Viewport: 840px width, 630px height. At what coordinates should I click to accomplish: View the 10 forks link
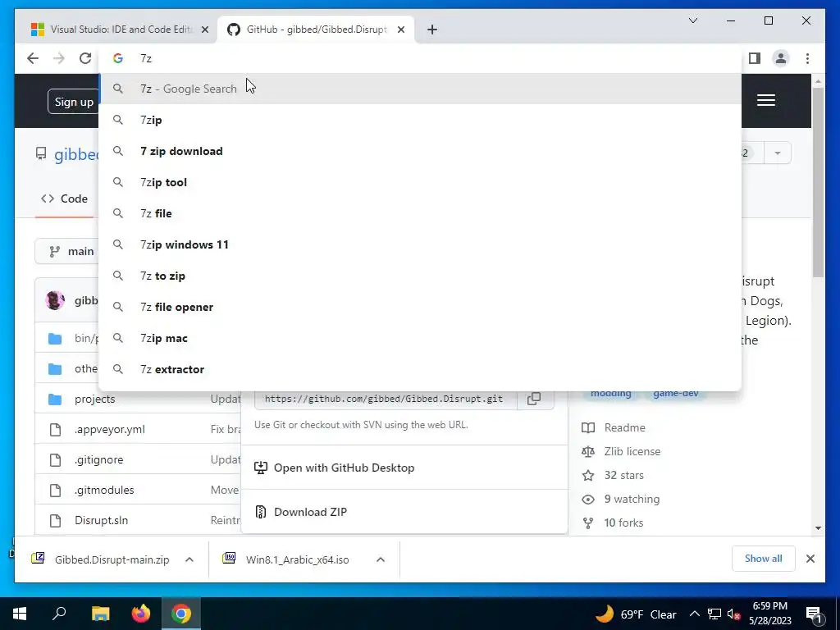(x=614, y=523)
